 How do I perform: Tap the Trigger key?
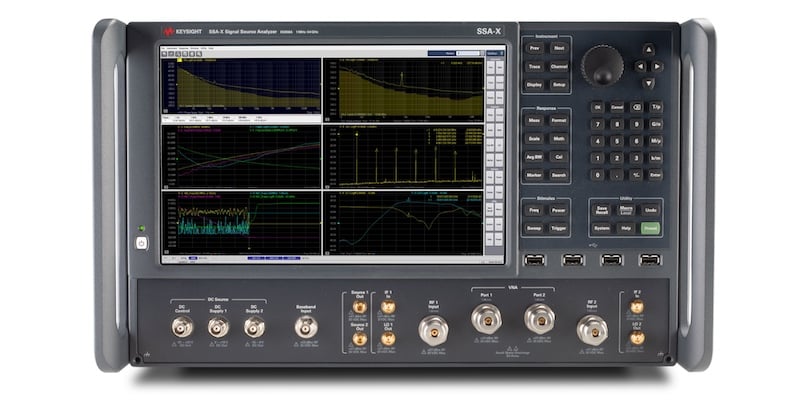coord(559,228)
